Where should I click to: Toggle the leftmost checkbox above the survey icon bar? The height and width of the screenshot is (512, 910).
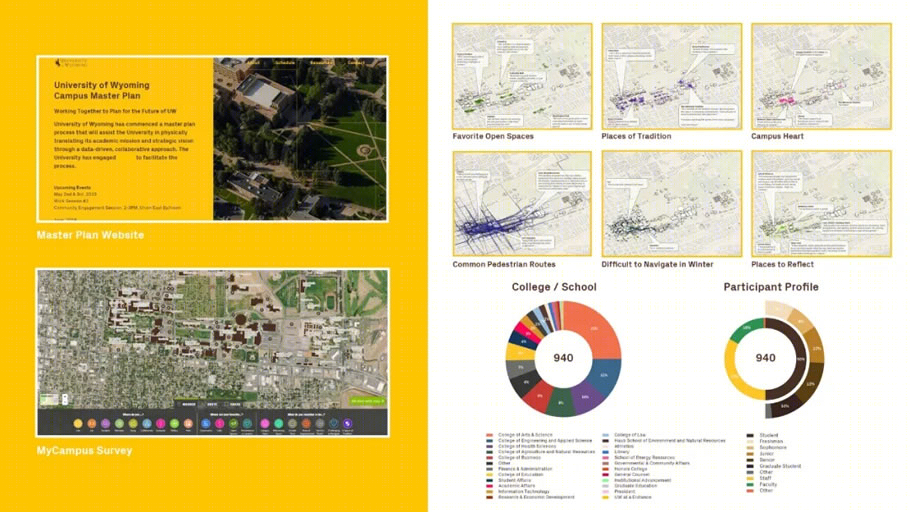point(179,404)
